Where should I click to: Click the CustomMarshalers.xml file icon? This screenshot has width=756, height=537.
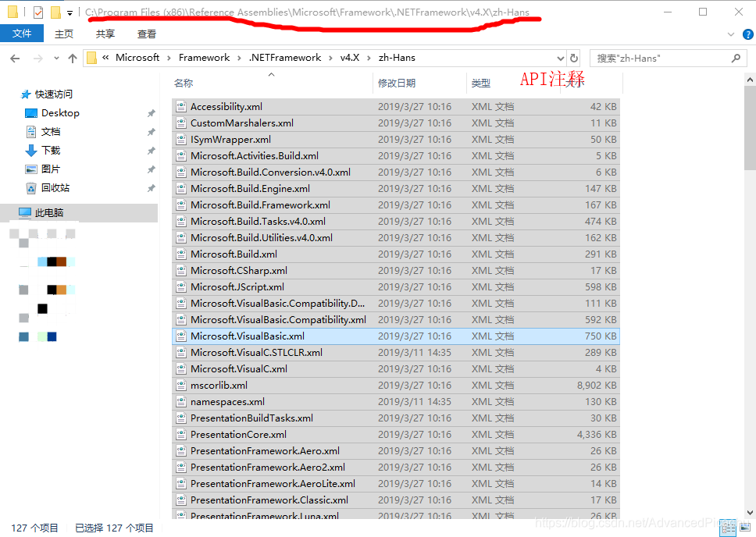(x=181, y=123)
